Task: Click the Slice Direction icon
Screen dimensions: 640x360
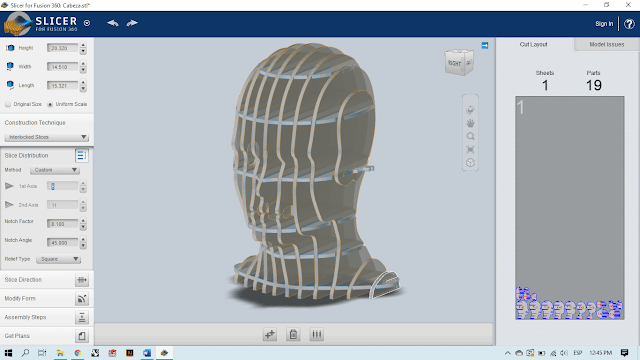Action: pyautogui.click(x=82, y=280)
